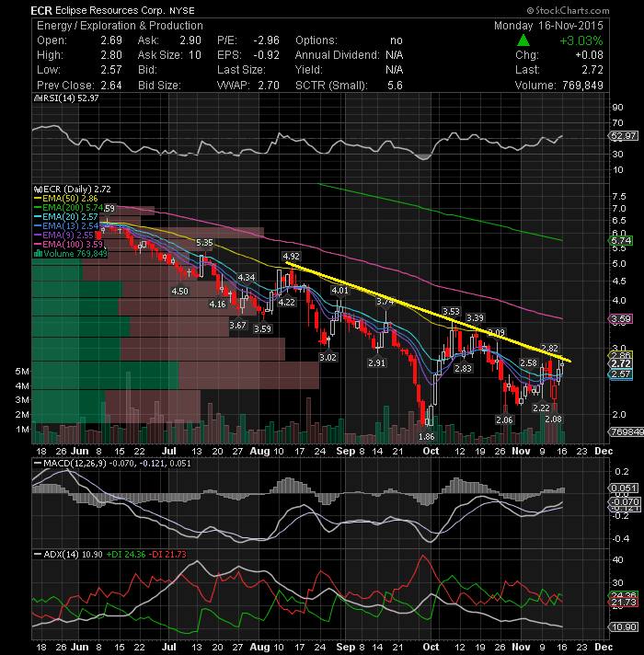644x655 pixels.
Task: Click the 3.67 low price label
Action: (x=237, y=325)
